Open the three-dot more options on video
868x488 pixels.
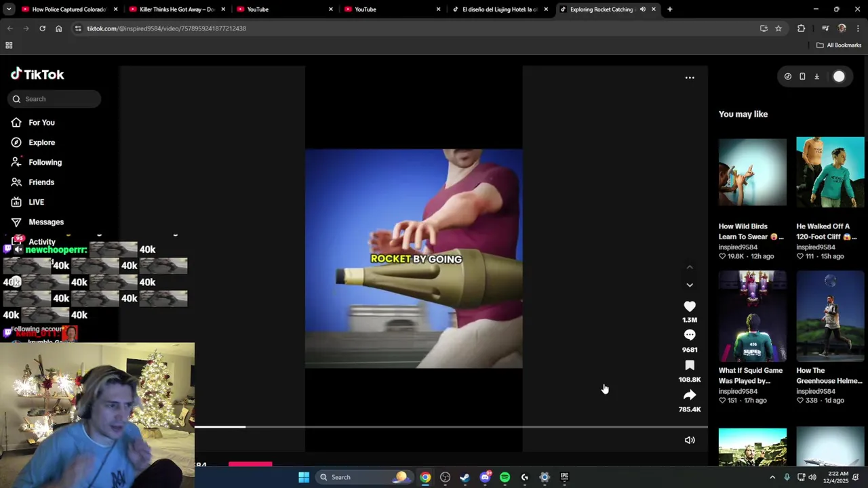[690, 77]
